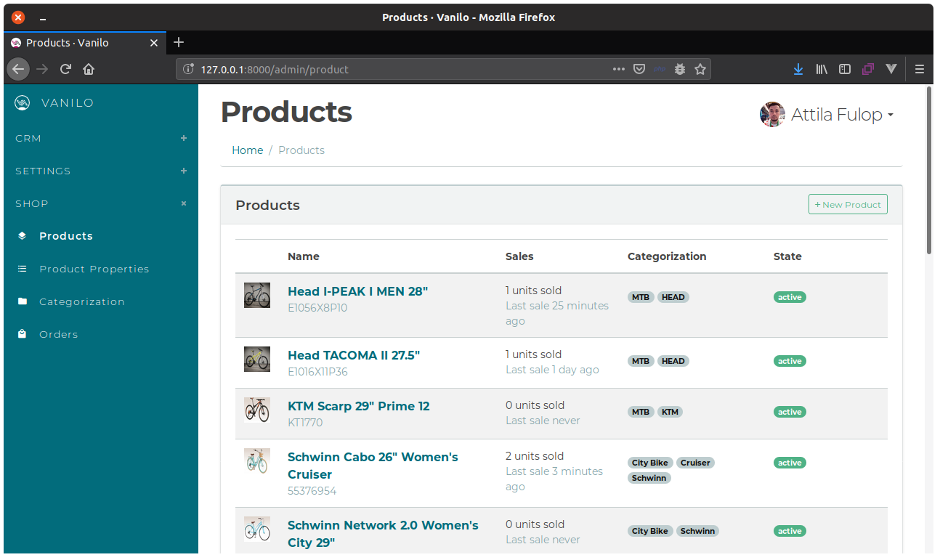Viewport: 940px width, 560px height.
Task: Click browser forward button
Action: pyautogui.click(x=42, y=69)
